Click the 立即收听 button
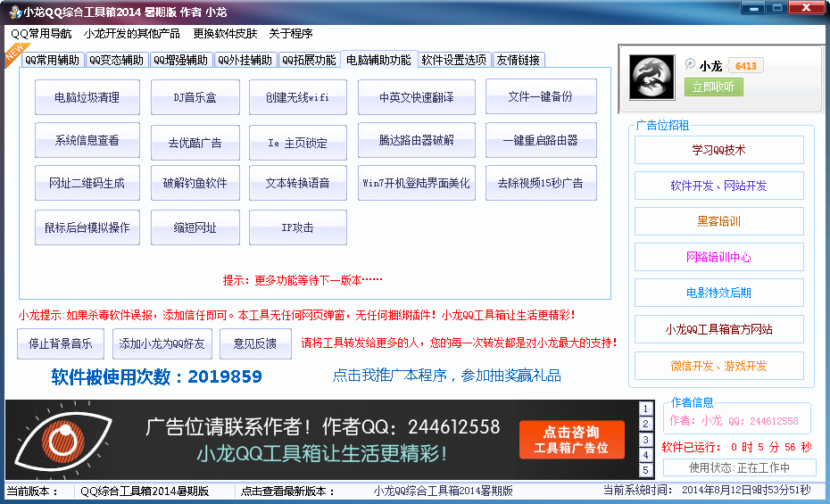Image resolution: width=830 pixels, height=504 pixels. tap(713, 87)
